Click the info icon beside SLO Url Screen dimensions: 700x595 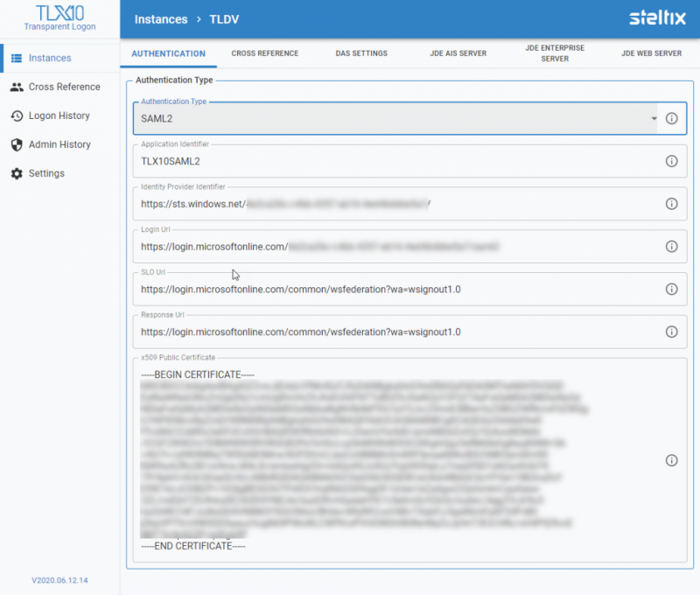click(672, 289)
